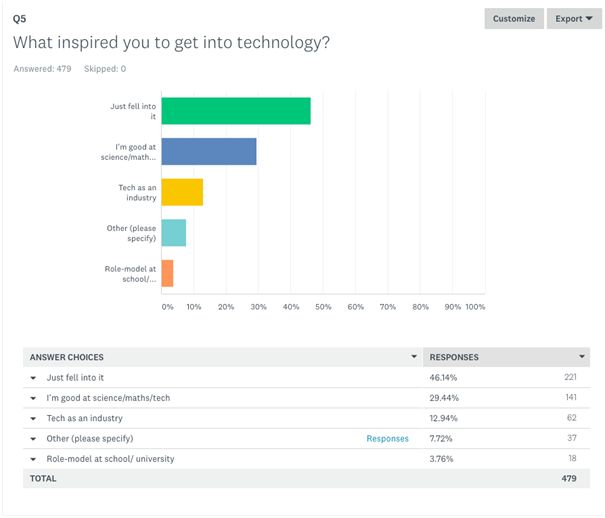Expand the 'Tech as an industry' row arrow
The width and height of the screenshot is (605, 518).
click(33, 418)
